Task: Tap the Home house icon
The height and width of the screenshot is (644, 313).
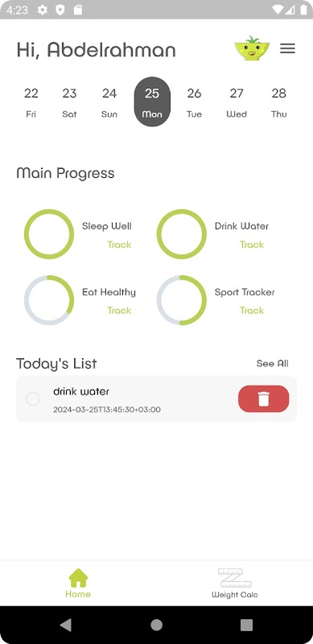Action: [x=78, y=578]
